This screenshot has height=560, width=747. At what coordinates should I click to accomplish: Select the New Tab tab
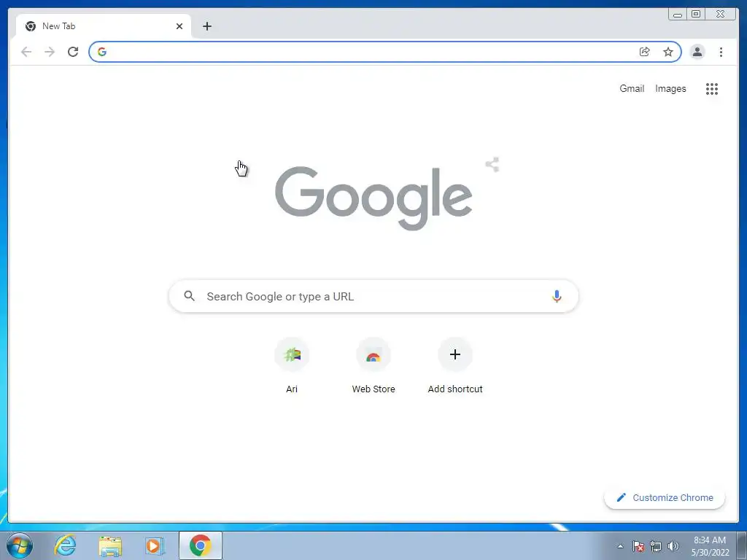(104, 26)
